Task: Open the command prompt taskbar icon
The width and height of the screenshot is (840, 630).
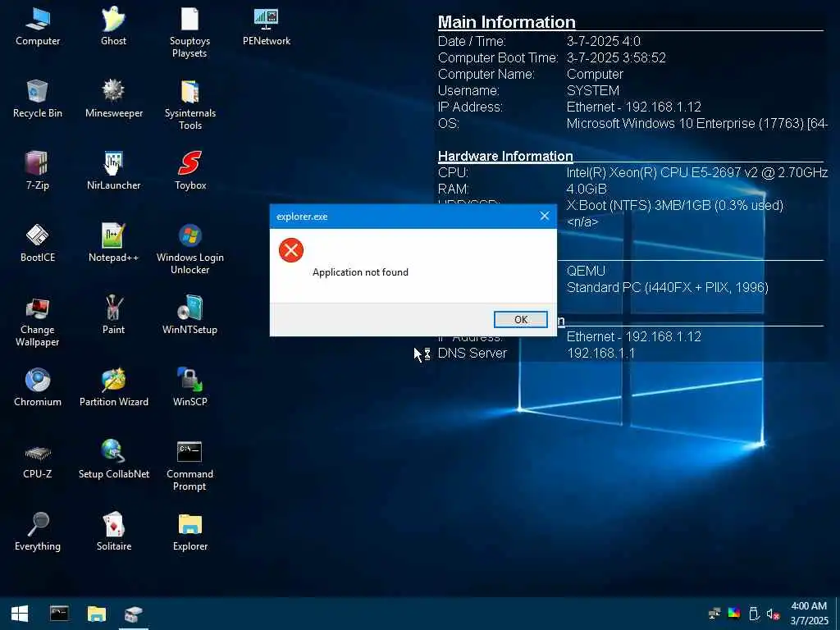Action: click(x=59, y=614)
